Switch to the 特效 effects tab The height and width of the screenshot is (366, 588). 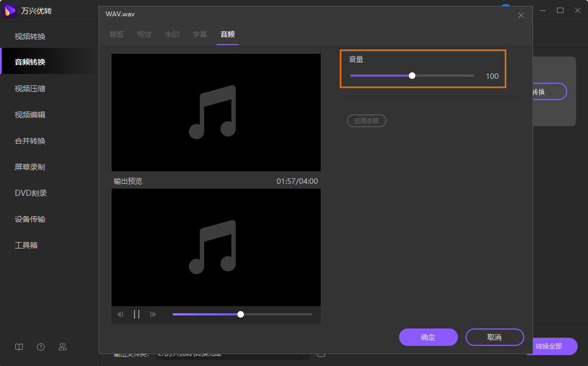coord(144,34)
